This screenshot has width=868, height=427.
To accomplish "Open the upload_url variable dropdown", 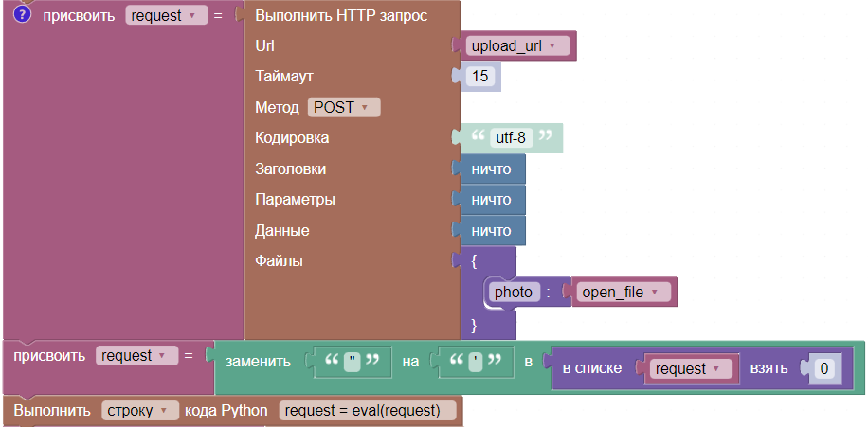I will click(x=518, y=45).
